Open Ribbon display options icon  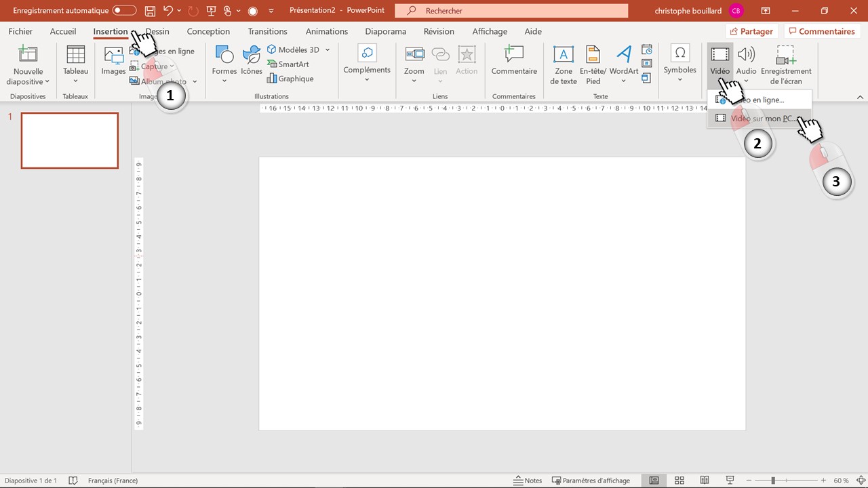(766, 11)
